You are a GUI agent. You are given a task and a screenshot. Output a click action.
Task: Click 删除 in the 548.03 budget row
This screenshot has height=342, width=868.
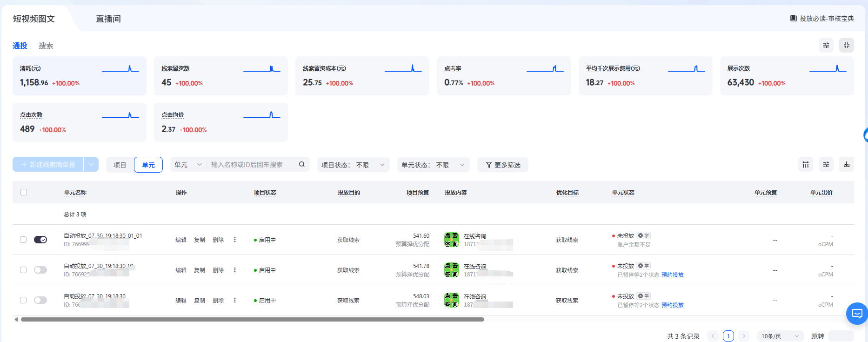[x=218, y=300]
